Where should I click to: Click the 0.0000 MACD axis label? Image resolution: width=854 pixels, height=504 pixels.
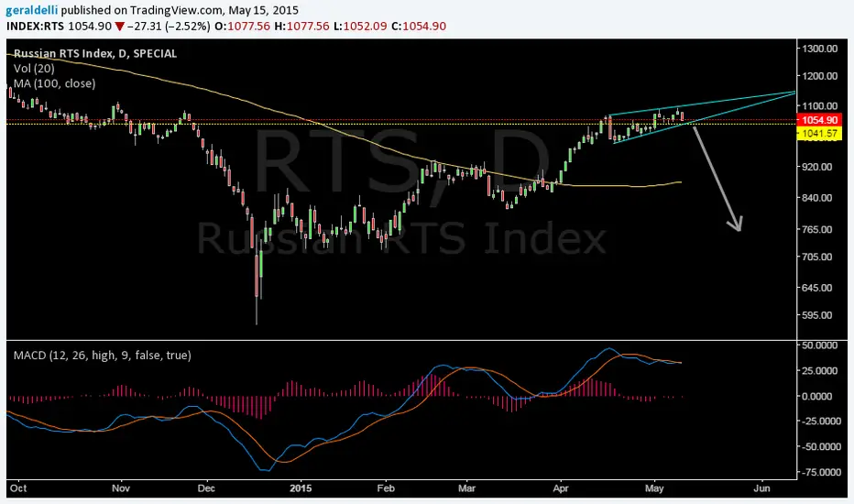pyautogui.click(x=817, y=396)
